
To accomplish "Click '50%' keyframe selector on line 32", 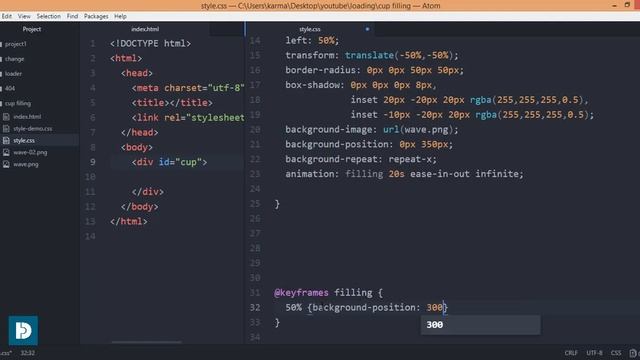I will 293,307.
